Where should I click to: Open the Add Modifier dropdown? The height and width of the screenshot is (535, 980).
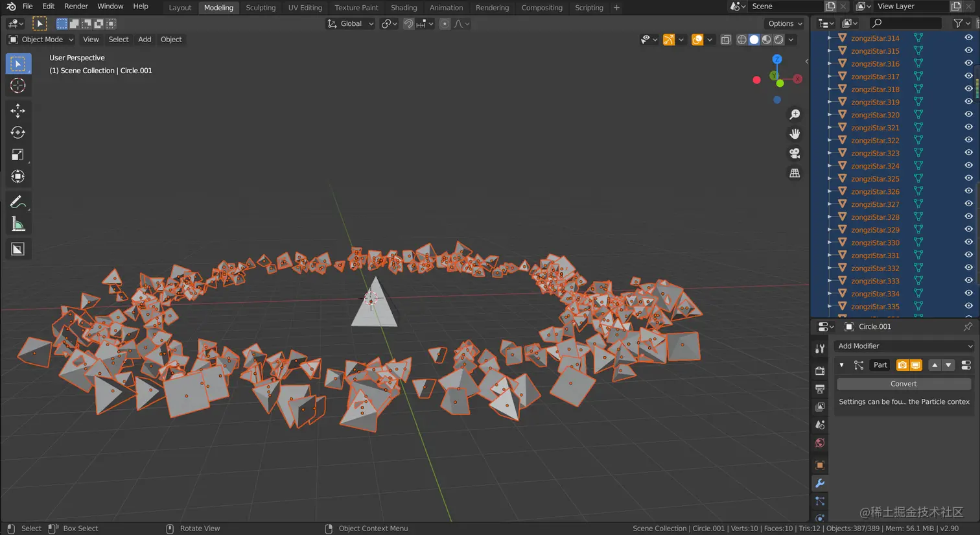coord(905,346)
